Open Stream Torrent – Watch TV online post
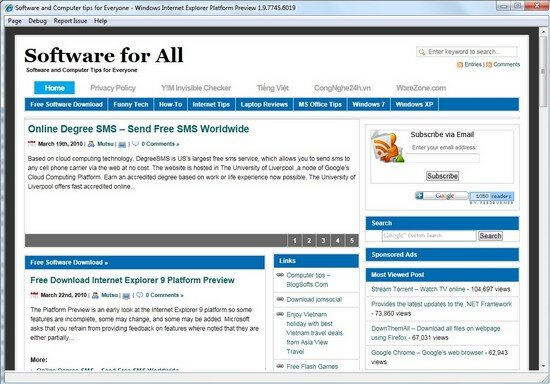This screenshot has width=550, height=384. pyautogui.click(x=418, y=289)
